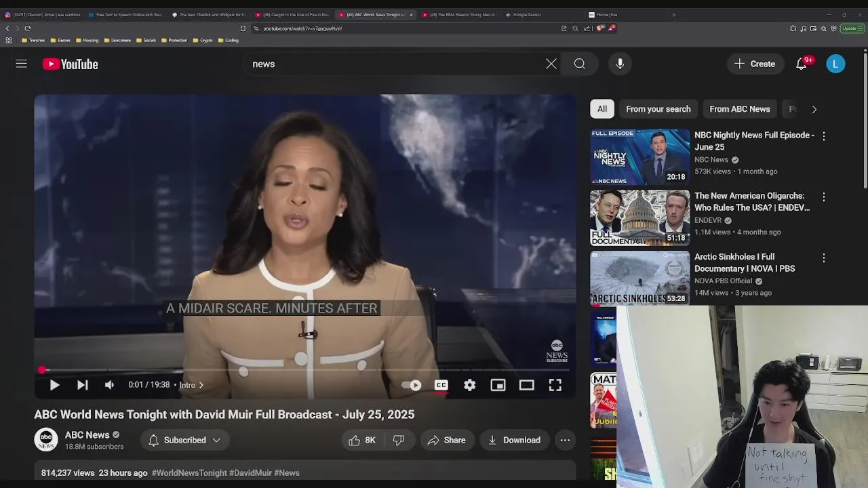
Task: Click the #News hashtag
Action: pos(287,473)
